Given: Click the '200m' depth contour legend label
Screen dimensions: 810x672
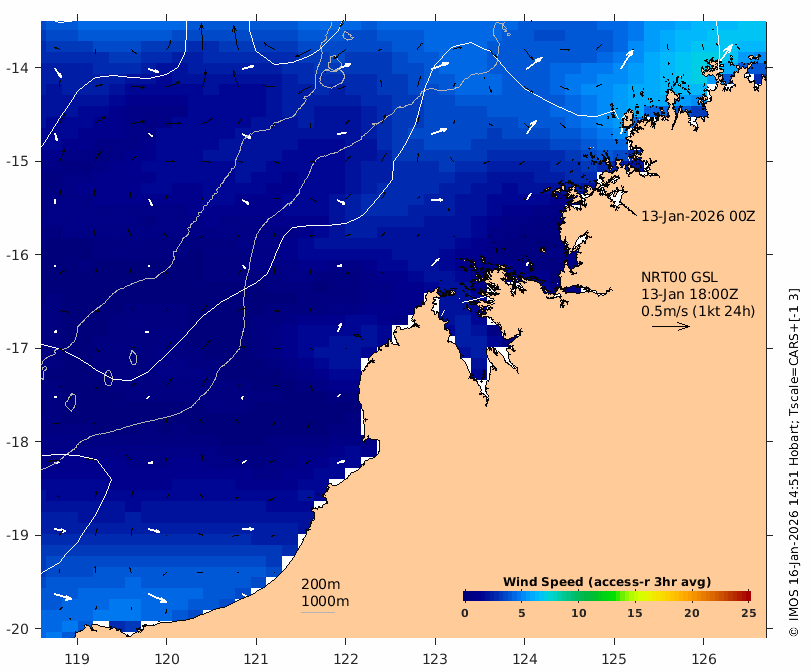Looking at the screenshot, I should 320,584.
